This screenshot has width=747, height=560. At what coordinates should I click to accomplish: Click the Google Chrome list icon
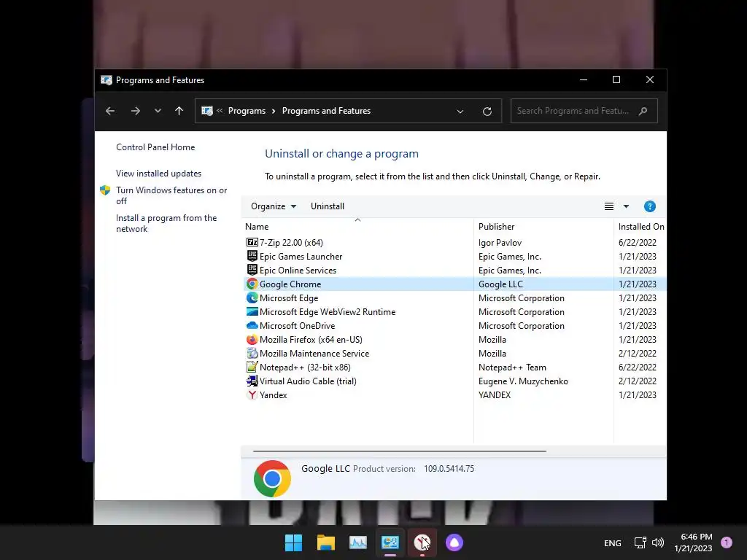pos(252,284)
